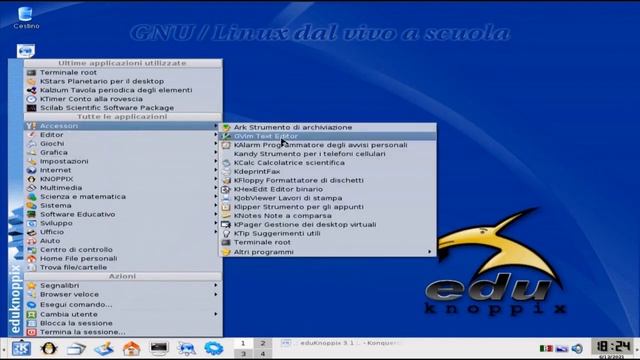Screen dimensions: 640x360
Task: Select Termina la sessione...
Action: click(123, 332)
